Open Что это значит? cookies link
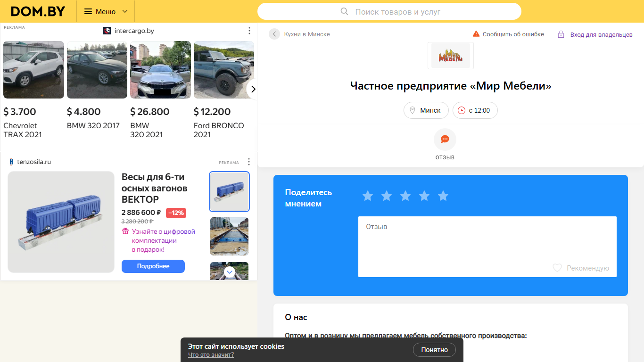644x362 pixels. [x=211, y=355]
